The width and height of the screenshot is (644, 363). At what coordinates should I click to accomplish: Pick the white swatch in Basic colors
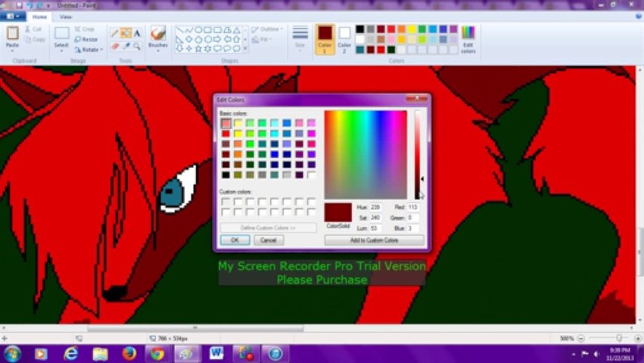[x=311, y=175]
